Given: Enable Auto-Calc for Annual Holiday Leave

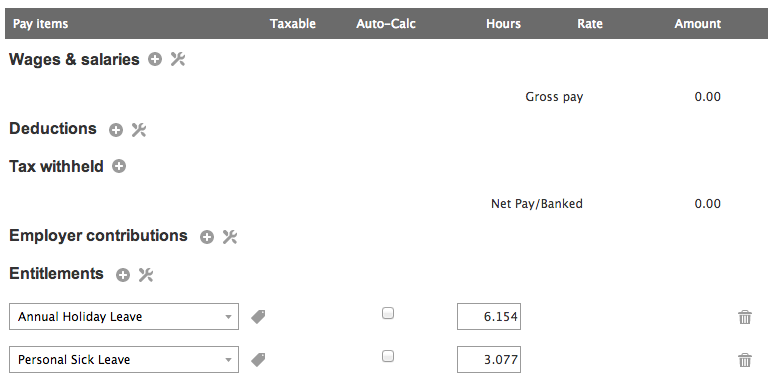Looking at the screenshot, I should click(x=388, y=313).
